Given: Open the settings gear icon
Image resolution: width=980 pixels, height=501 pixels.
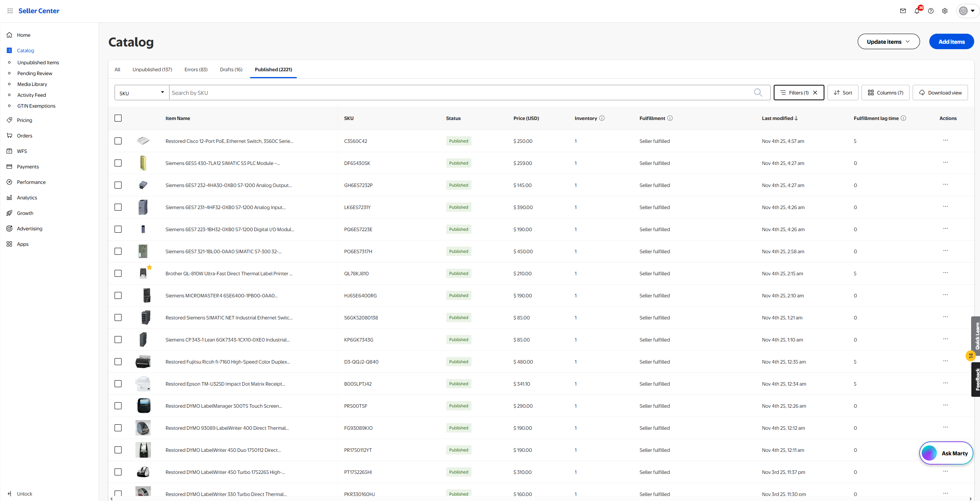Looking at the screenshot, I should (945, 11).
